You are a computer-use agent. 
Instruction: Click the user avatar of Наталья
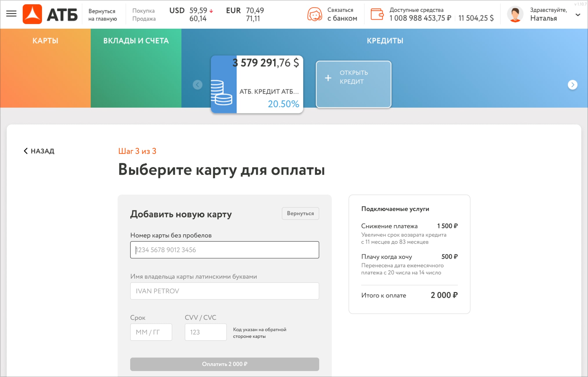click(515, 14)
